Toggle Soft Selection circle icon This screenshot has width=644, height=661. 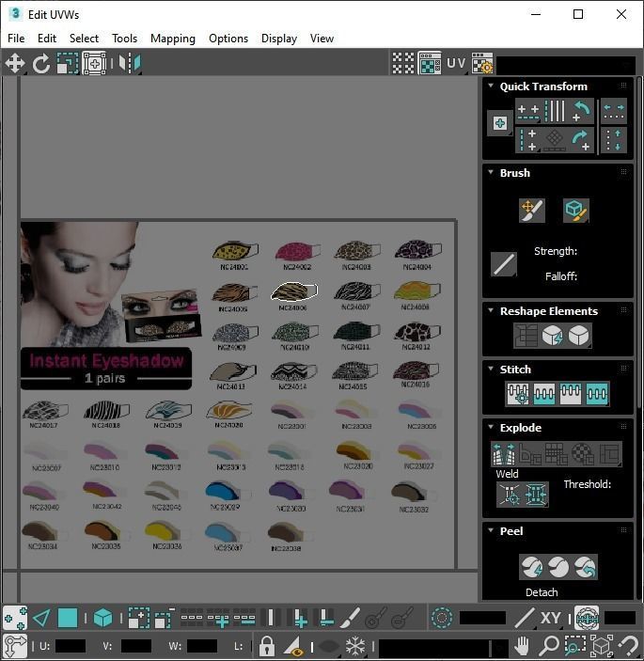pos(442,619)
